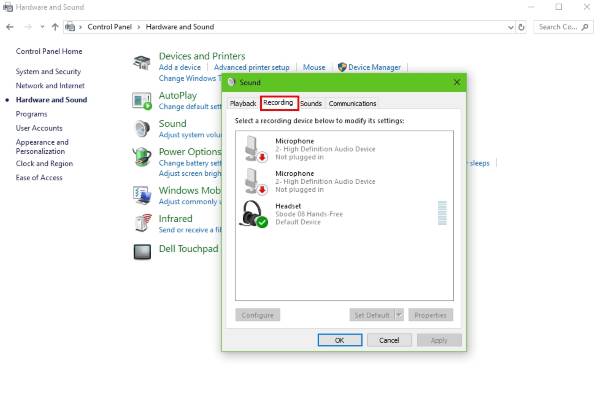The height and width of the screenshot is (417, 600).
Task: Click the Headset input level meter
Action: [442, 213]
